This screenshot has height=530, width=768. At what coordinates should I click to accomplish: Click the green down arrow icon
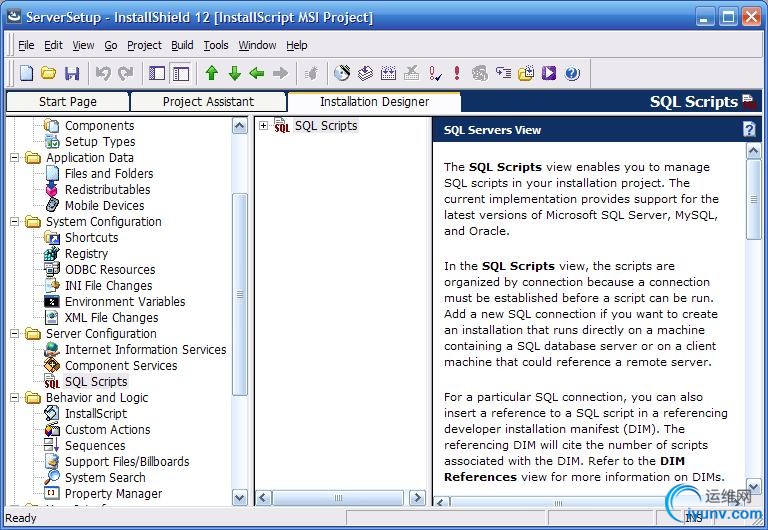235,73
